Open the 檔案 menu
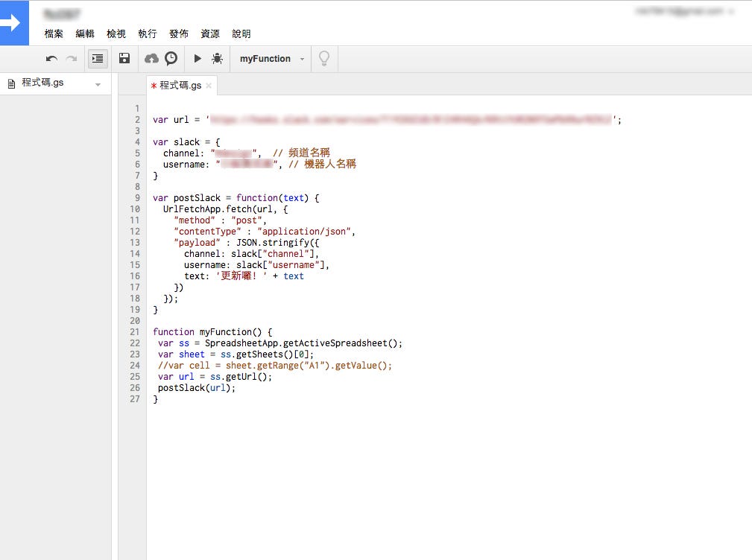752x560 pixels. [x=54, y=34]
